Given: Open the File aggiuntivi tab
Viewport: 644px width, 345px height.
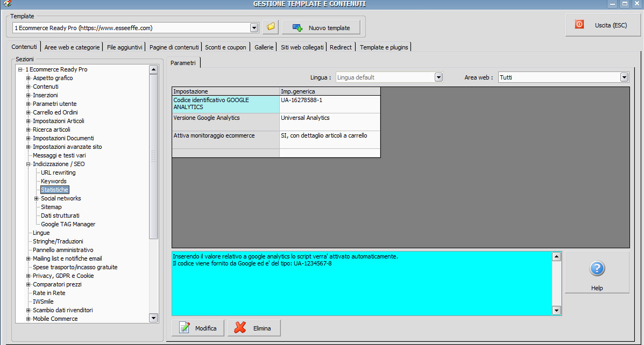Looking at the screenshot, I should click(x=124, y=47).
